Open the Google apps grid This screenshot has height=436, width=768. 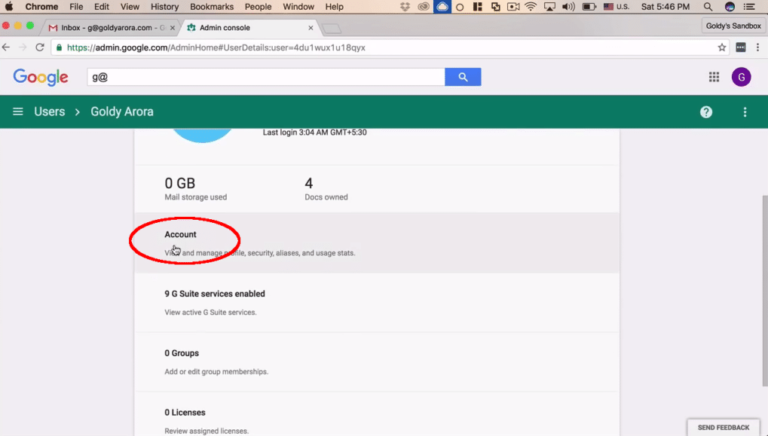[714, 77]
